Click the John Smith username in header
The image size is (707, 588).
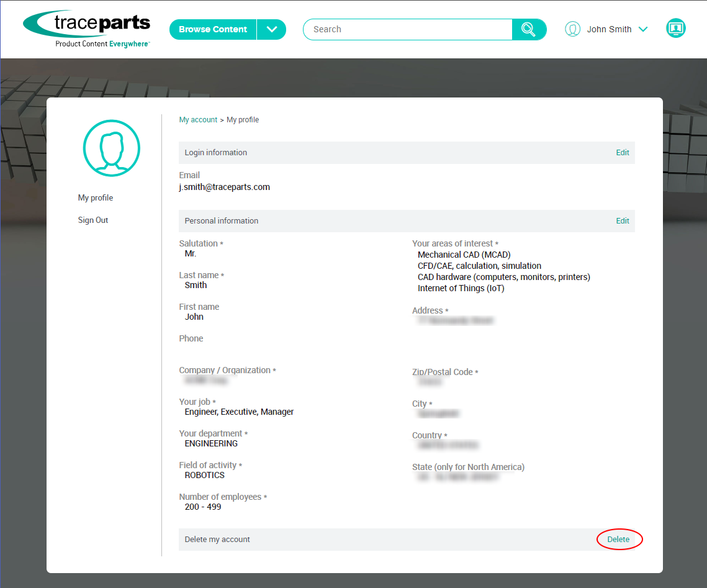pos(609,29)
